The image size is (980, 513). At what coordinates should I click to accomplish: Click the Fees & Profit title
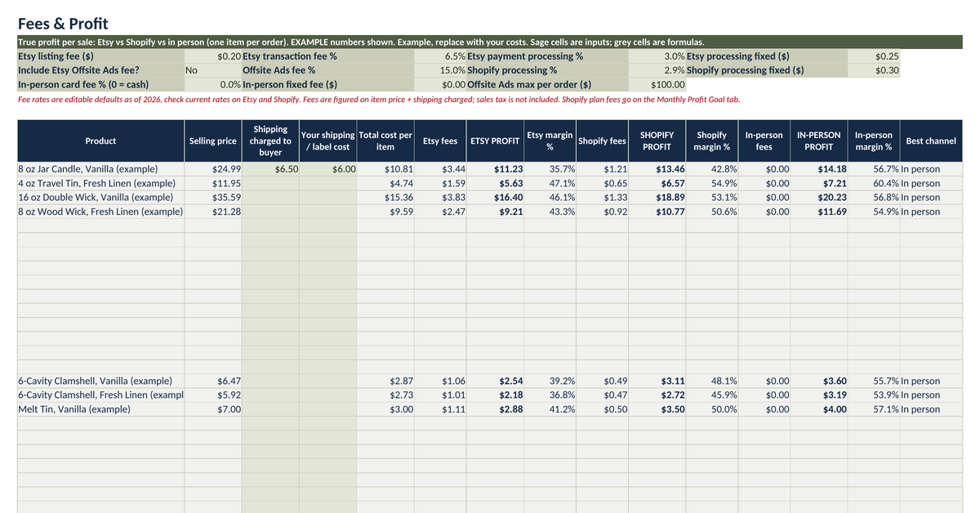pos(63,24)
